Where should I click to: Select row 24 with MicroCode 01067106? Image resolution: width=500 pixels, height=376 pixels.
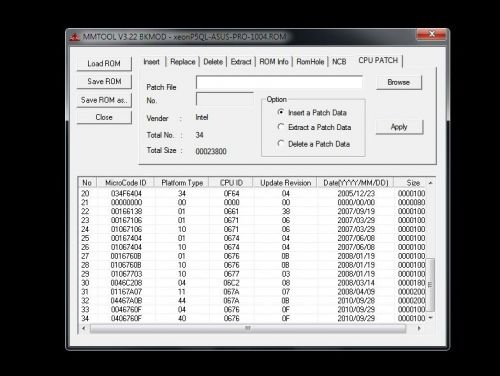click(253, 229)
